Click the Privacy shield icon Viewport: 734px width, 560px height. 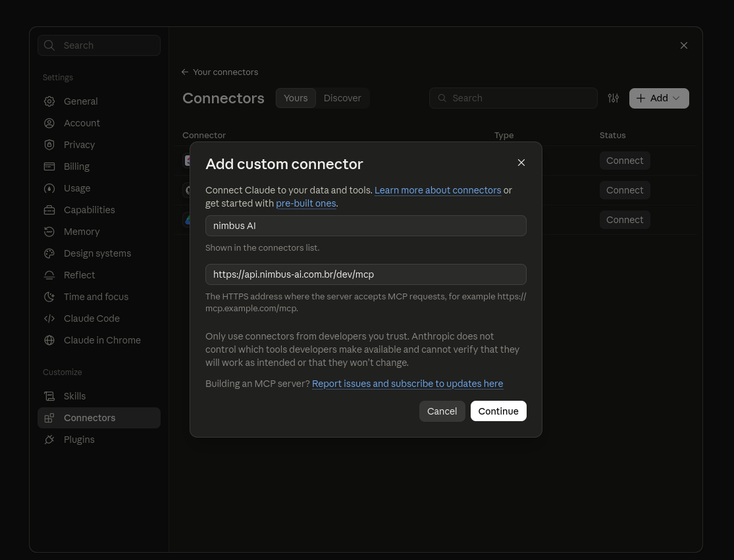point(49,145)
